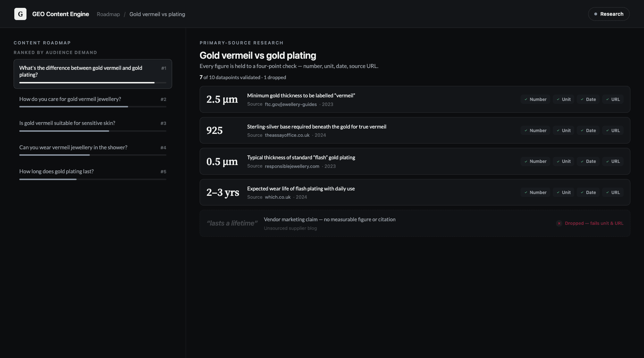The width and height of the screenshot is (644, 358).
Task: Click demand bar under 'How long does gold plating last?'
Action: pos(93,179)
